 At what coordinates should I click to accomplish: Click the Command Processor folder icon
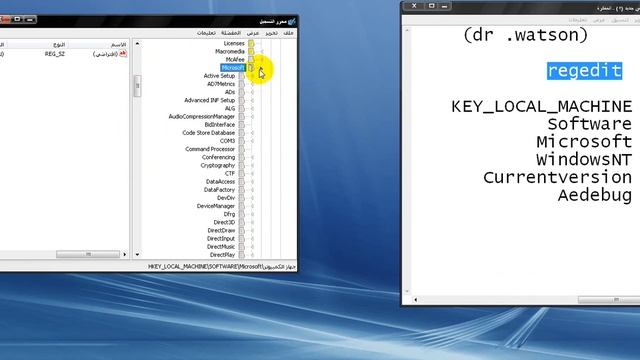coord(242,149)
